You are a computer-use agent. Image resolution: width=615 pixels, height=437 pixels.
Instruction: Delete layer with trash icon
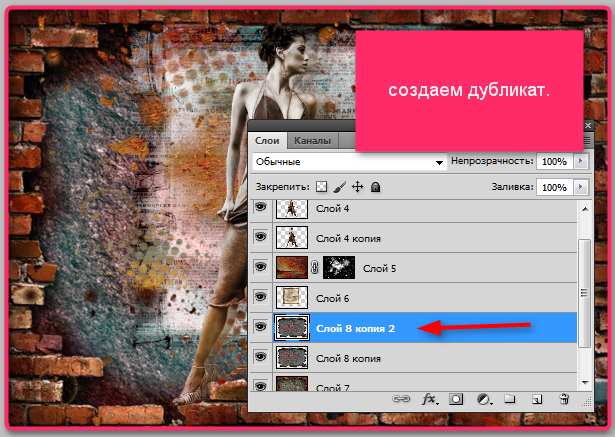564,399
